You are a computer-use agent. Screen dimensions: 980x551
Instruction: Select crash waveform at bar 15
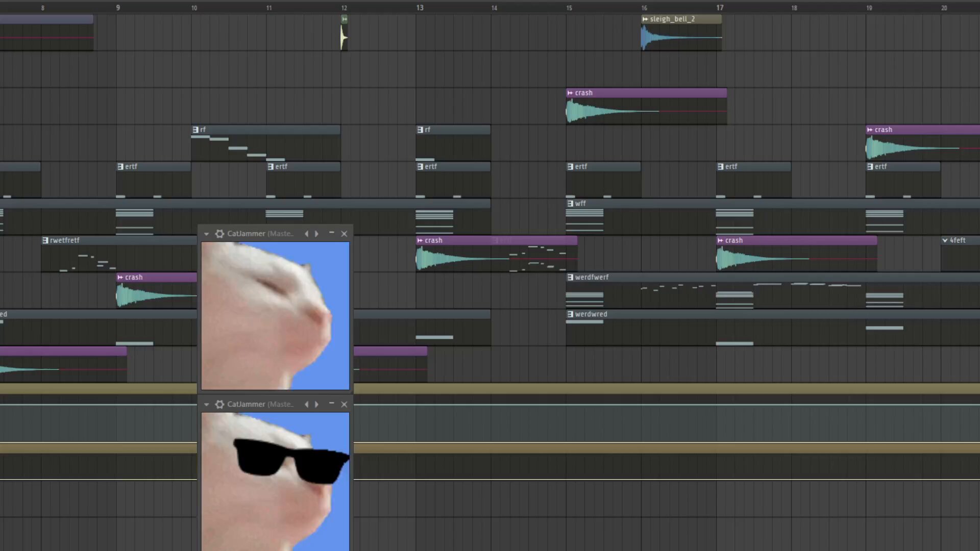click(x=646, y=111)
